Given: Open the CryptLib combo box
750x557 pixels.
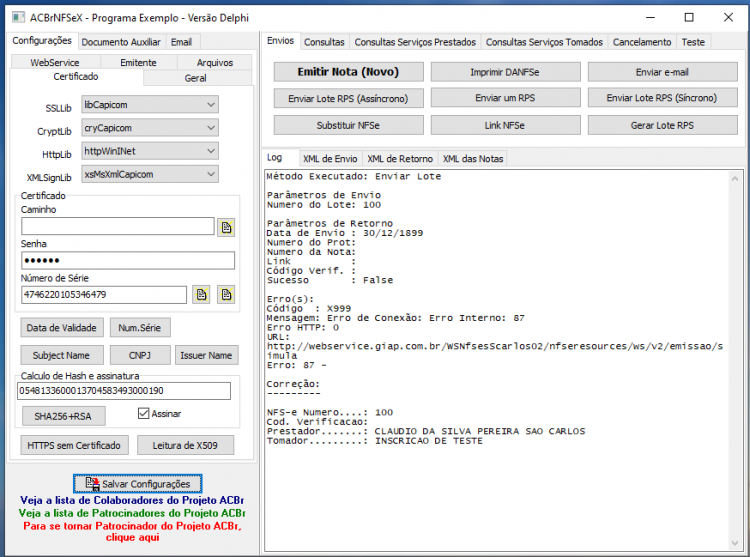Looking at the screenshot, I should click(150, 128).
